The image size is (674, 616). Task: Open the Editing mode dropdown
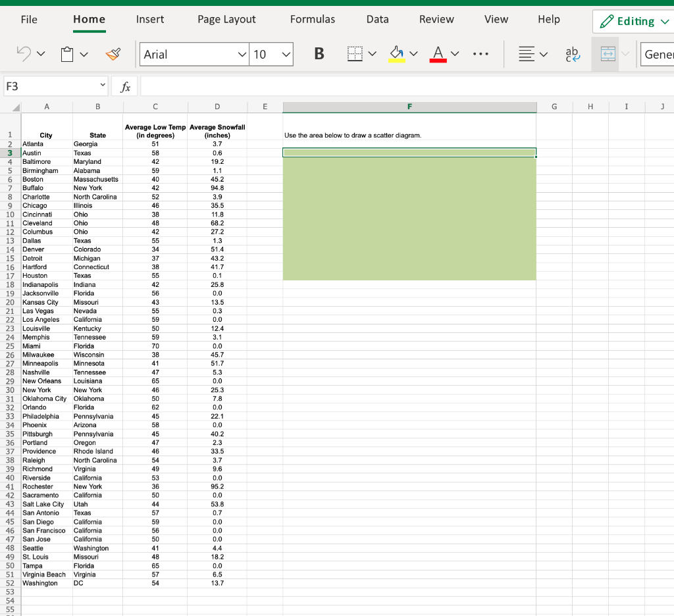634,21
